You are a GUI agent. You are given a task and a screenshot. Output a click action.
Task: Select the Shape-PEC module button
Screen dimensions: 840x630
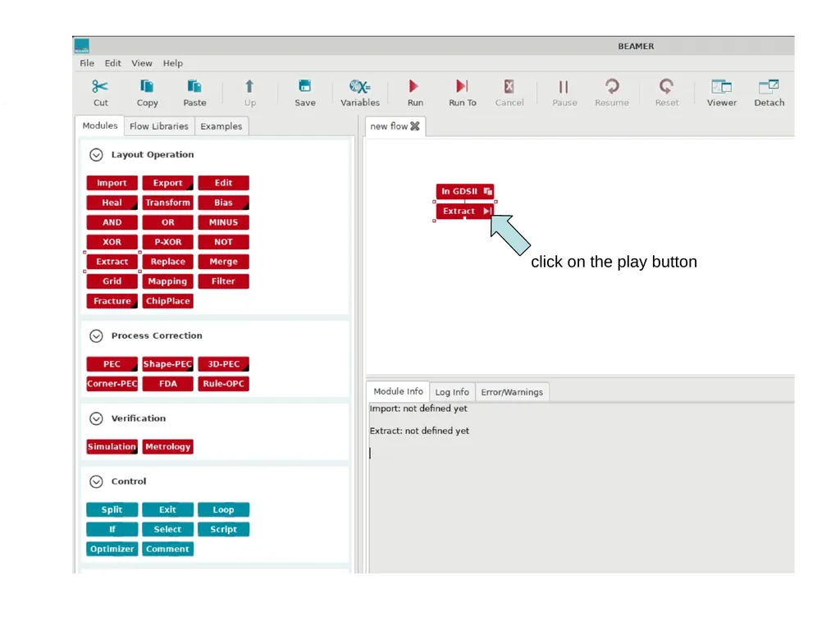pyautogui.click(x=167, y=364)
